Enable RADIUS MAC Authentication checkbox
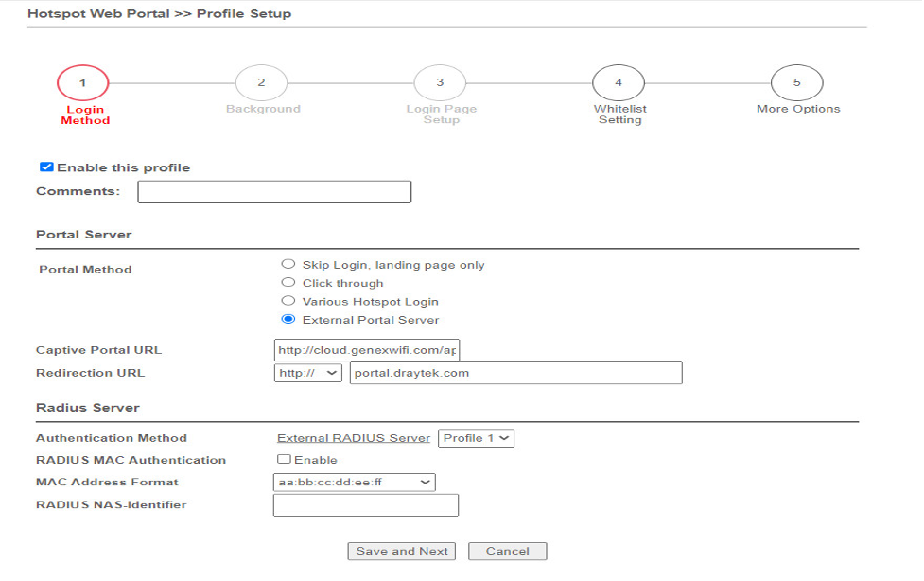Screen dimensions: 924x581 point(284,459)
